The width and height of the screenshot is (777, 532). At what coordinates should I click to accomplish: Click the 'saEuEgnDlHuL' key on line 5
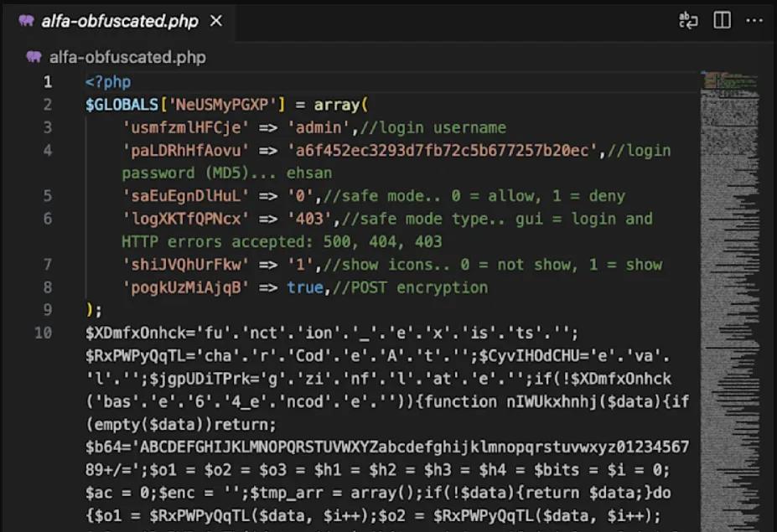[186, 196]
